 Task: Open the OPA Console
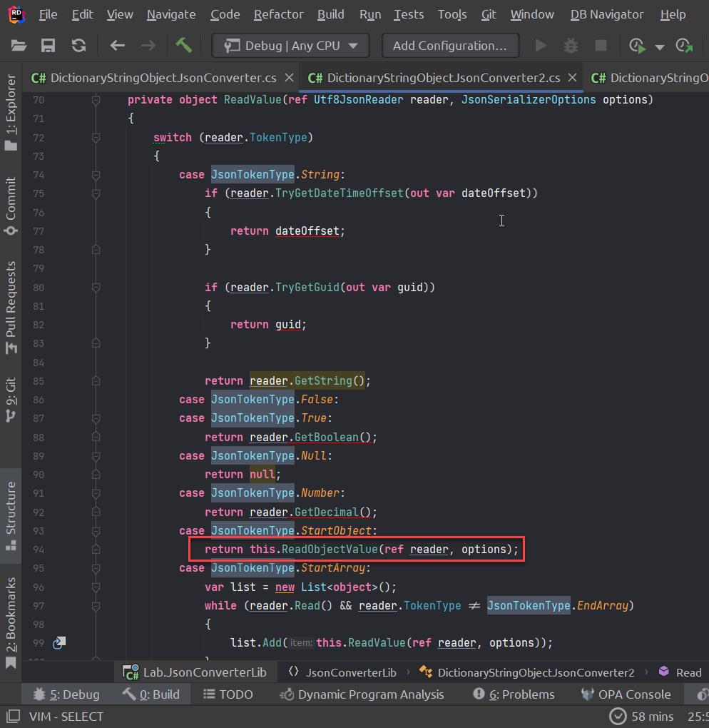[x=626, y=694]
